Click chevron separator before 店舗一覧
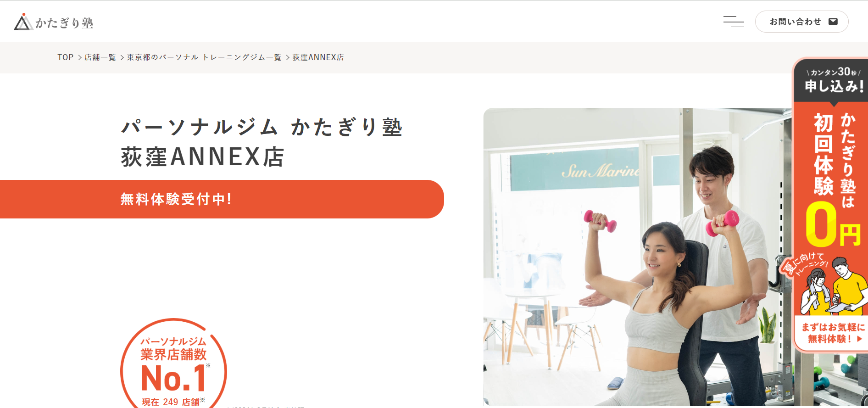This screenshot has width=868, height=408. click(x=79, y=57)
